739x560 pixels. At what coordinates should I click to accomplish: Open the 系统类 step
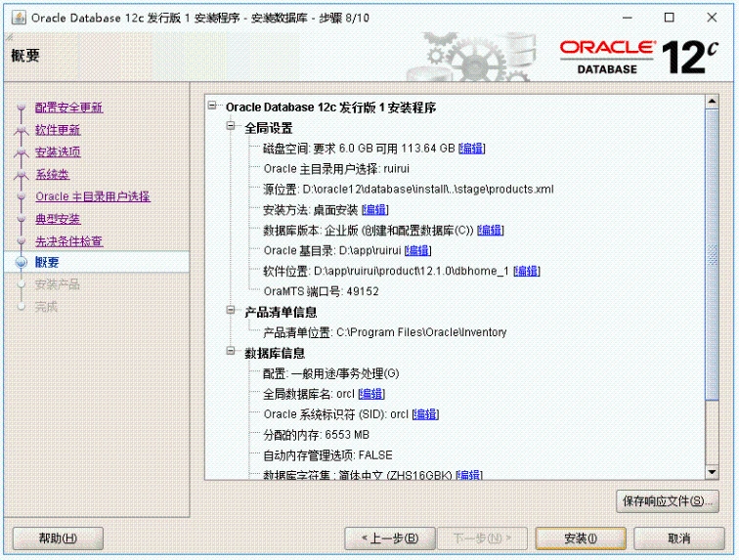click(52, 174)
